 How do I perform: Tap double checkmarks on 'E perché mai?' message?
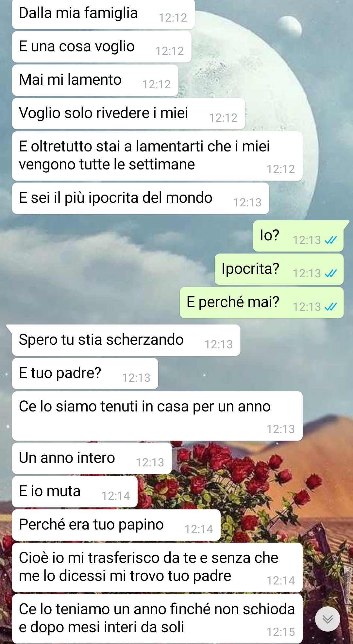tap(330, 307)
